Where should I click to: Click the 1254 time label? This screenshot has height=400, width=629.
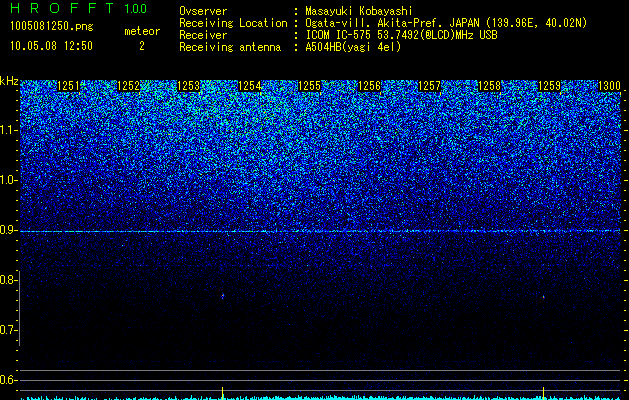click(x=250, y=86)
